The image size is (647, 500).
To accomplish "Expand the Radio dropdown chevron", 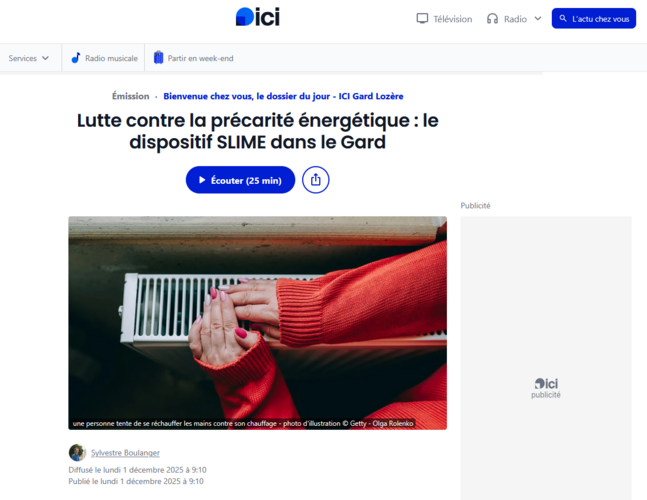I will click(x=538, y=19).
